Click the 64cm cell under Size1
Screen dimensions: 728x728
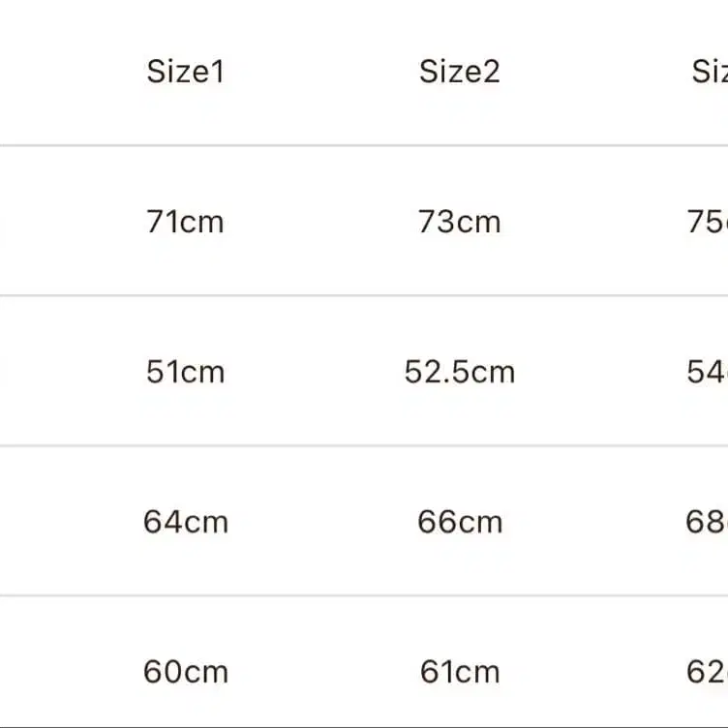pyautogui.click(x=185, y=522)
